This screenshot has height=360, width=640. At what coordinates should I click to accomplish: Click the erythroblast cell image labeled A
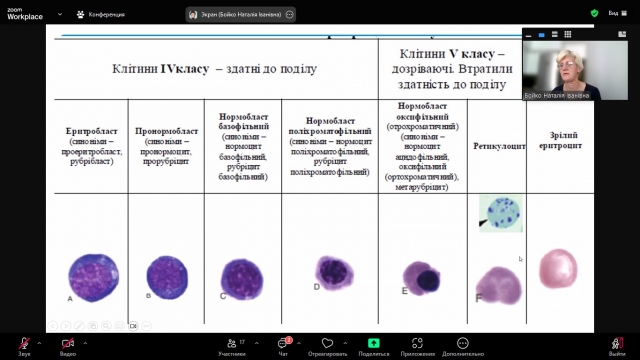pos(93,278)
